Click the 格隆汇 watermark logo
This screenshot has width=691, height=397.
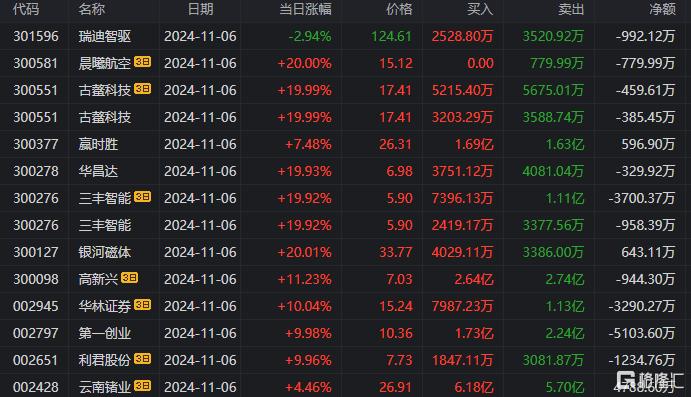[650, 380]
